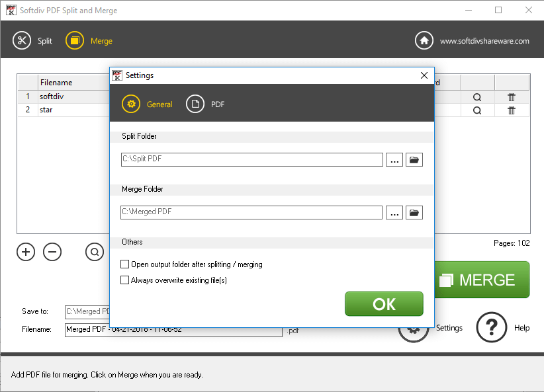This screenshot has height=392, width=544.
Task: Switch to the PDF settings tab
Action: 195,104
